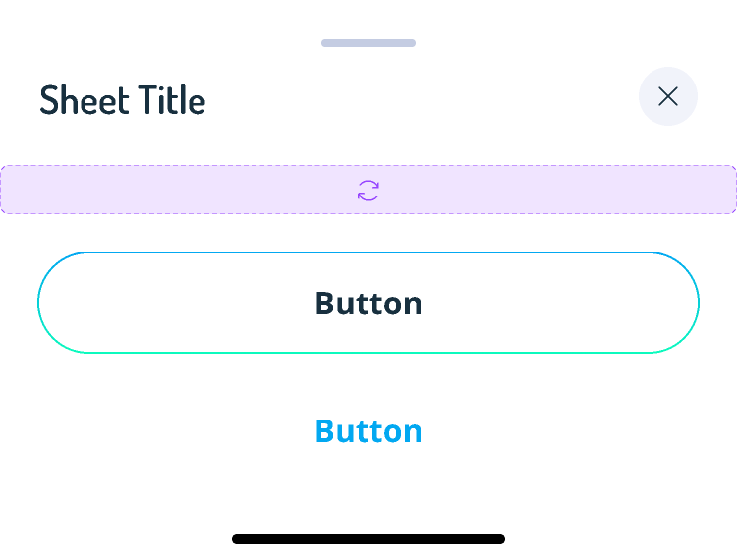Activate the primary pill-shaped Button
The height and width of the screenshot is (560, 737).
pos(368,303)
